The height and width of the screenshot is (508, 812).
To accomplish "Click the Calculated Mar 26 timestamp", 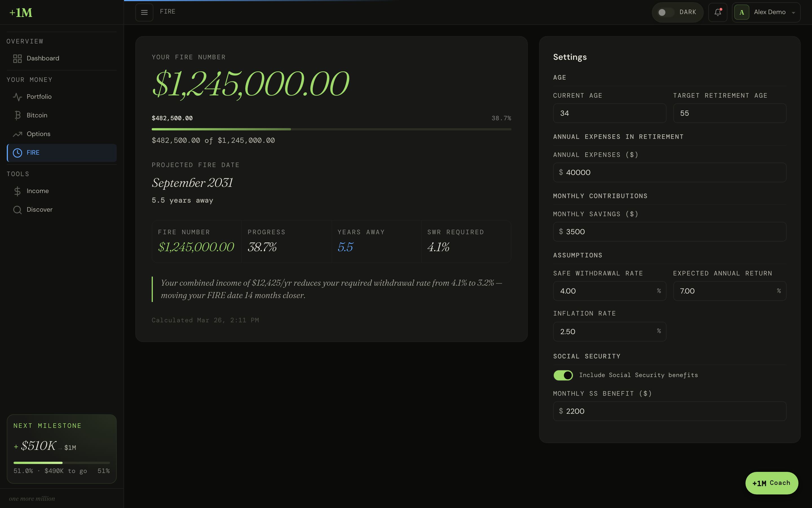I will [205, 320].
